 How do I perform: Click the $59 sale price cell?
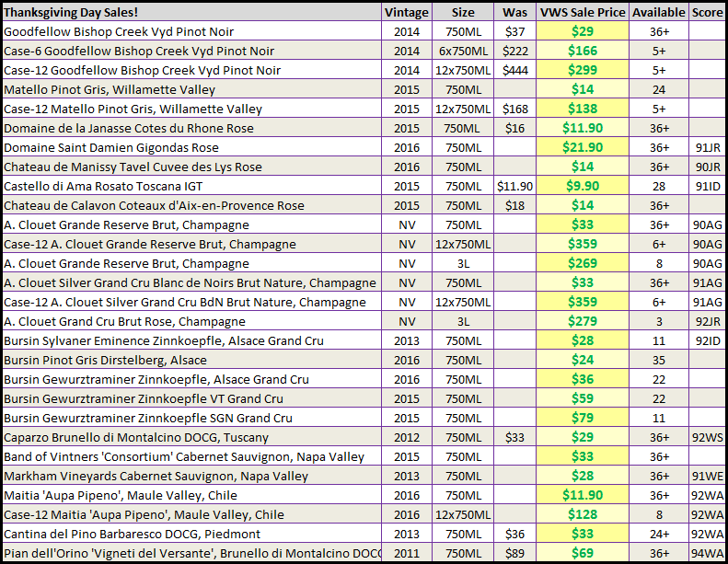point(583,399)
